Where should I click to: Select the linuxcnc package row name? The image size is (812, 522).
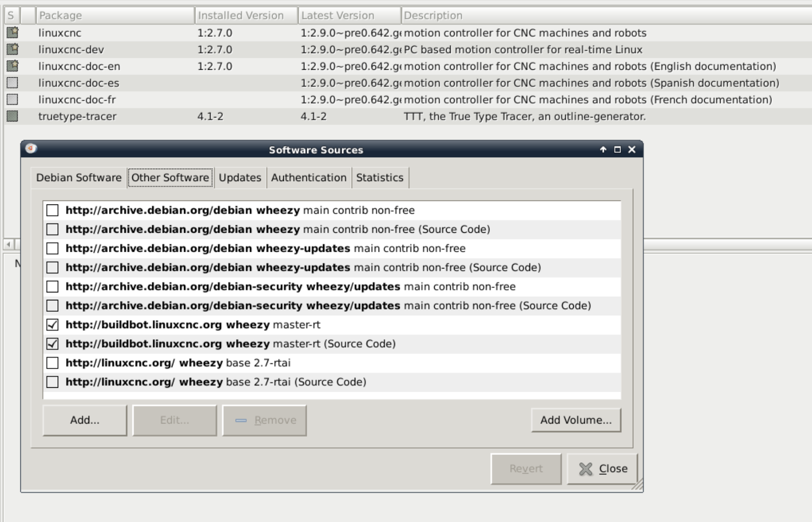[60, 33]
